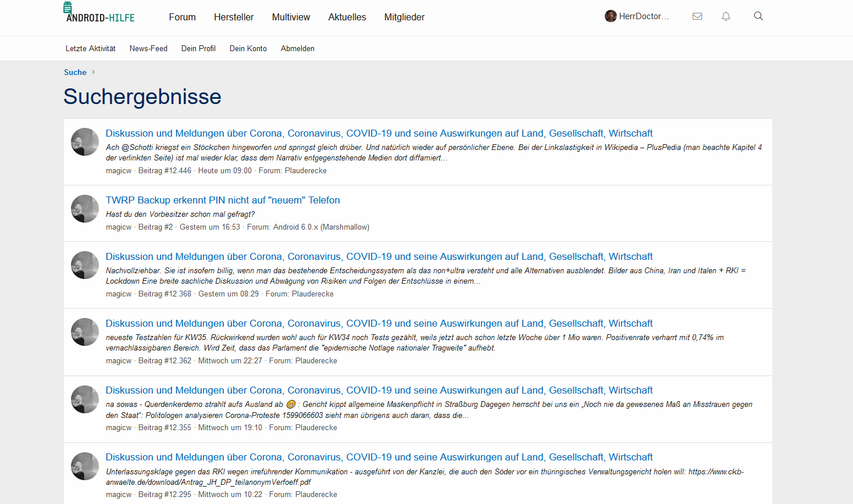
Task: Open the Android-Hilfe logo home link
Action: [99, 13]
